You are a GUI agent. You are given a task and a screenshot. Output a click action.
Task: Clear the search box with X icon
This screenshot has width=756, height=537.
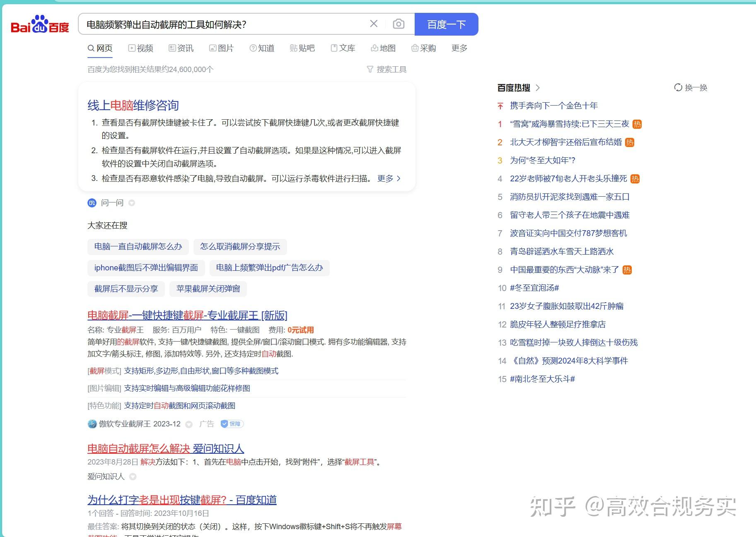[374, 24]
